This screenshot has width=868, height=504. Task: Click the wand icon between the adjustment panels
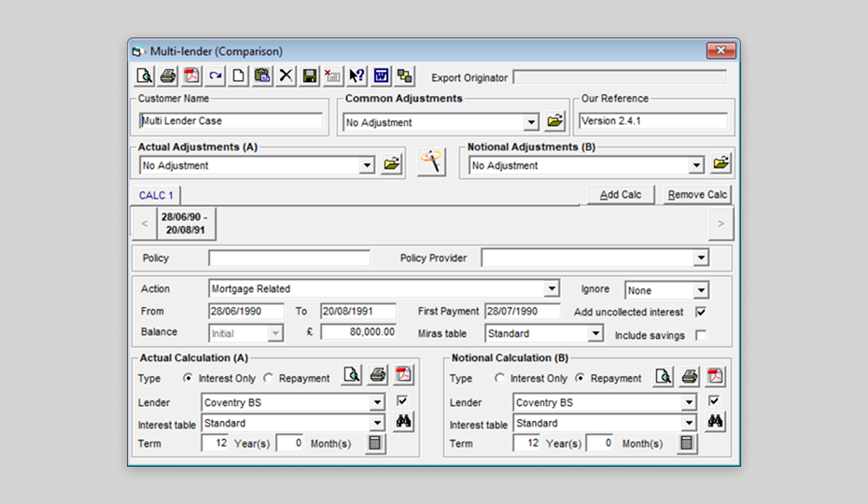click(x=431, y=162)
